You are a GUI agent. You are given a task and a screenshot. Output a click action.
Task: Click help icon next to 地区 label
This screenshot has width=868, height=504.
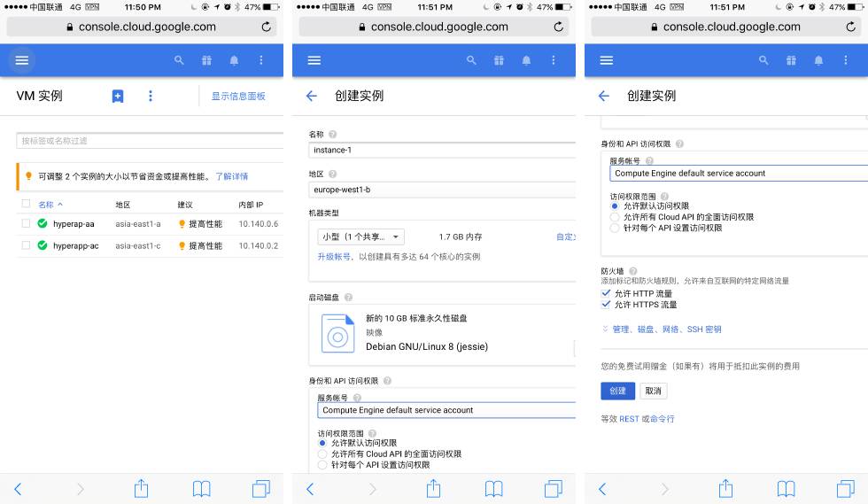coord(333,174)
